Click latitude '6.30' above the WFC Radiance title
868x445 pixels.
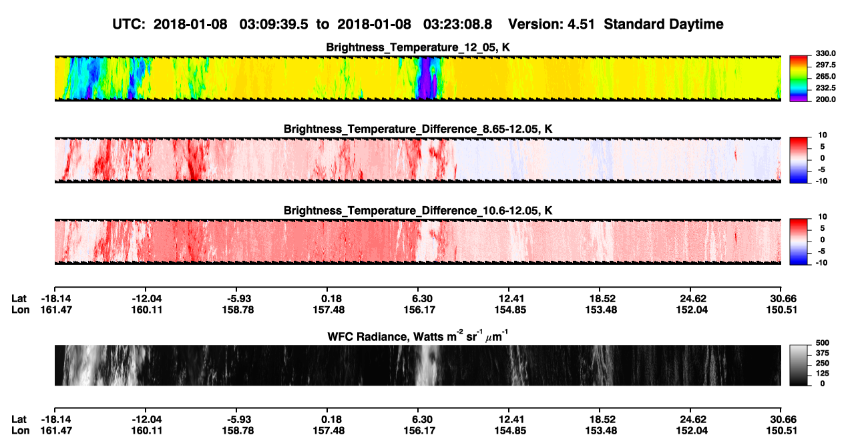point(421,298)
